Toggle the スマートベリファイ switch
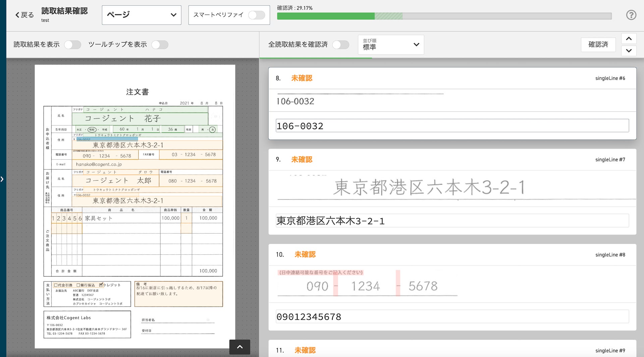Image resolution: width=644 pixels, height=357 pixels. 257,15
